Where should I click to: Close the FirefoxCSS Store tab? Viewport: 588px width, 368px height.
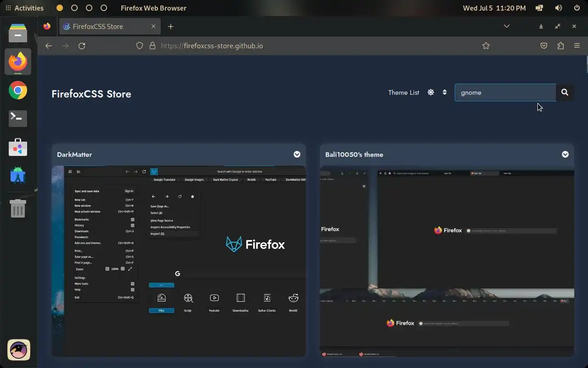[x=154, y=26]
